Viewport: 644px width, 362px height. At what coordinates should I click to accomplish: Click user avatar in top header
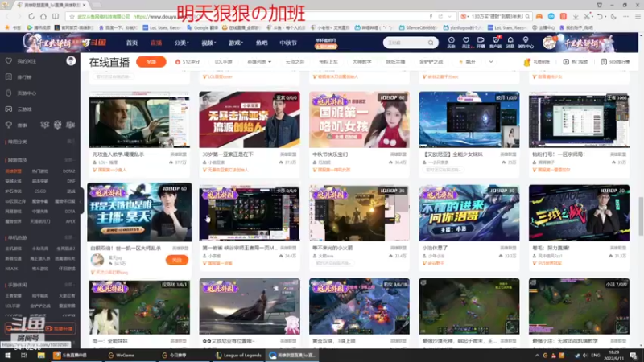tap(549, 43)
